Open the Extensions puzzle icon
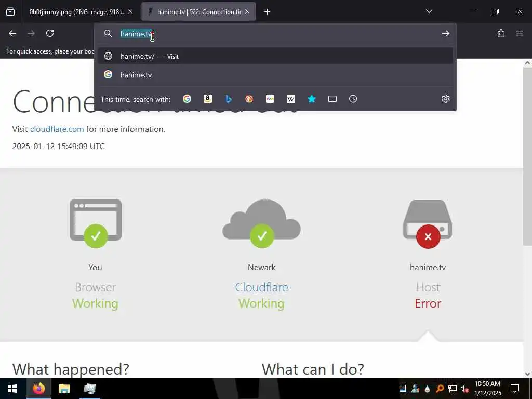The height and width of the screenshot is (399, 532). coord(501,33)
